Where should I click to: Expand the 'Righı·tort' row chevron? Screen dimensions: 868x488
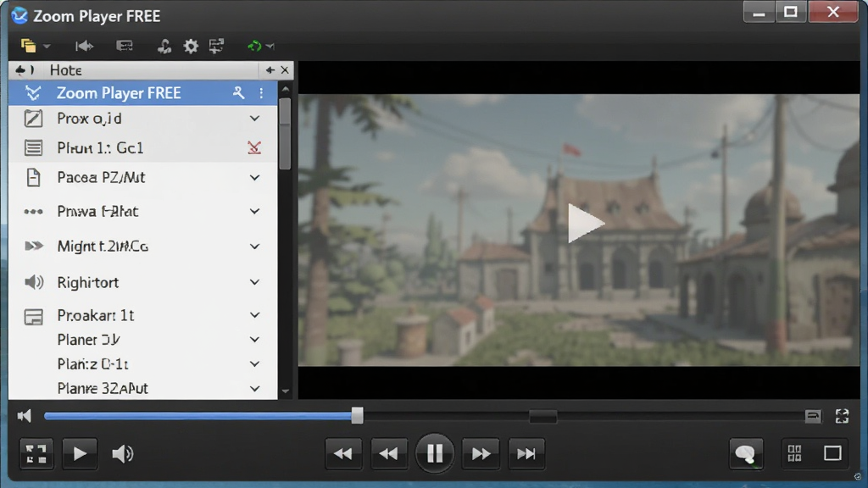coord(254,282)
